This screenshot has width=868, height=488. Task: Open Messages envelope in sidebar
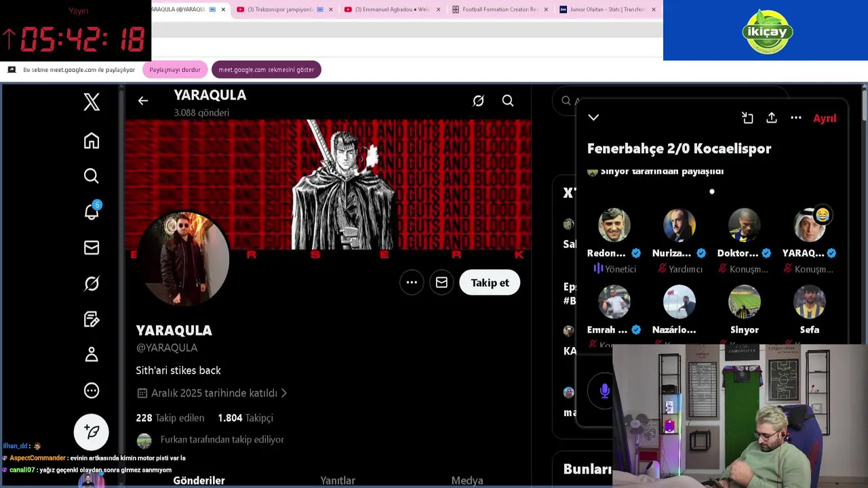tap(92, 248)
